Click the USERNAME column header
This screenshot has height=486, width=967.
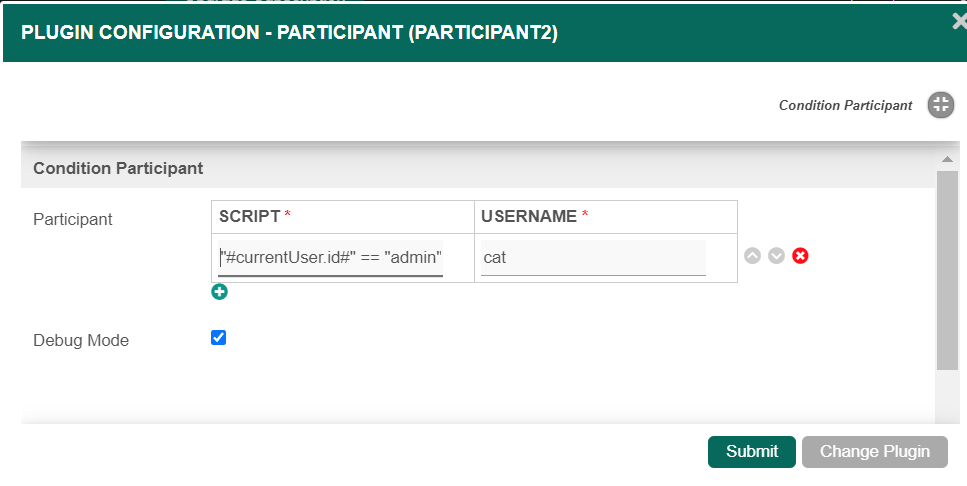pos(529,216)
